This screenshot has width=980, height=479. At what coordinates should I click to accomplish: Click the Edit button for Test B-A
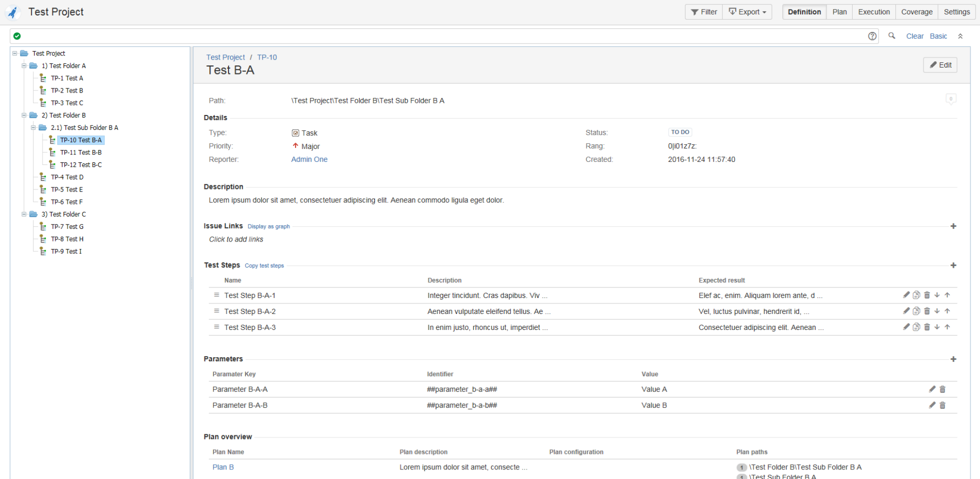940,65
